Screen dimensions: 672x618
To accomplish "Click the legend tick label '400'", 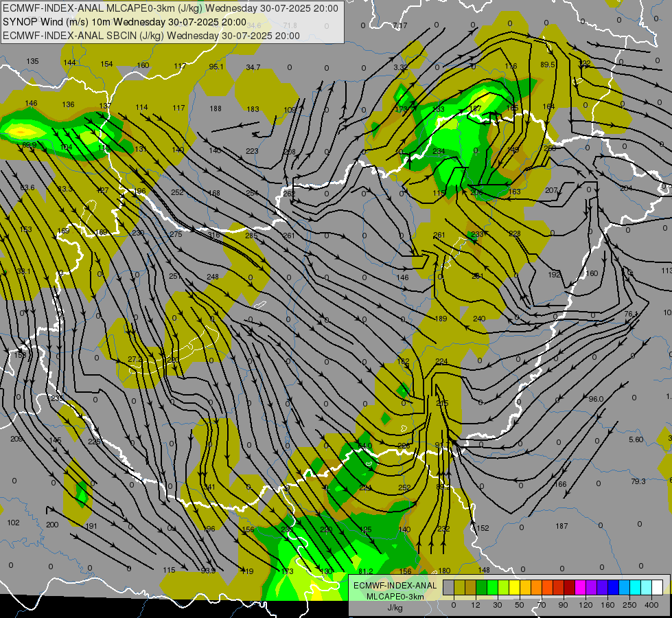I will 651,605.
